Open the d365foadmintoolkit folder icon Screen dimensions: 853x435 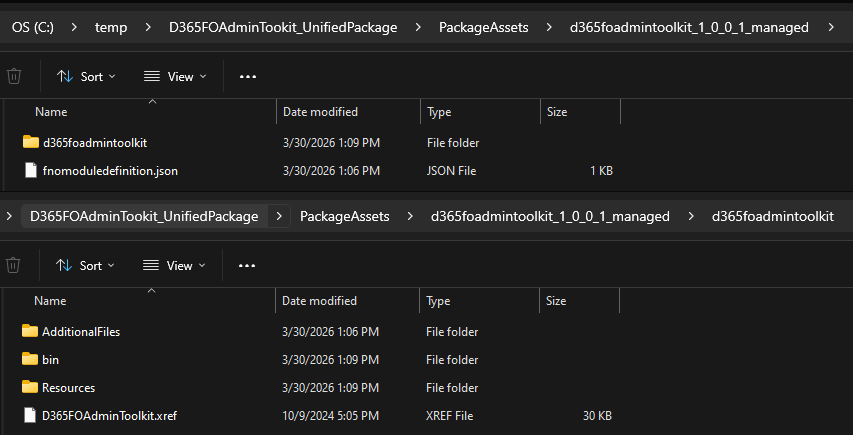point(30,143)
